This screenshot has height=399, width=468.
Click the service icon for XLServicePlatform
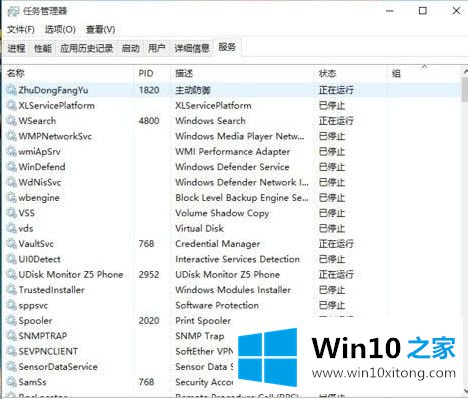11,105
